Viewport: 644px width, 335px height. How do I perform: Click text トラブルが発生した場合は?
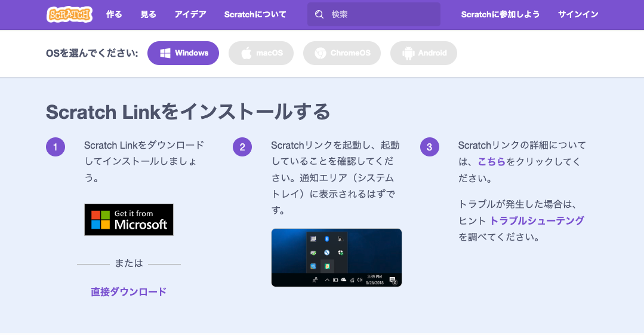coord(517,204)
